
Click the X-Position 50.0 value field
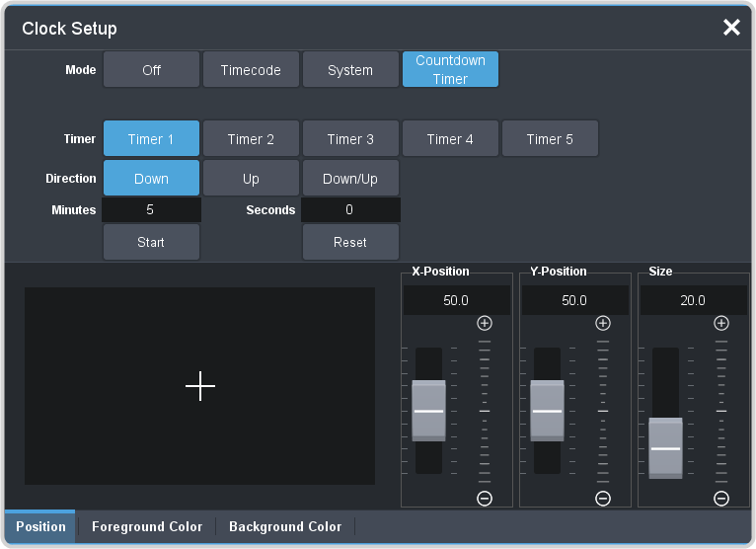(457, 300)
